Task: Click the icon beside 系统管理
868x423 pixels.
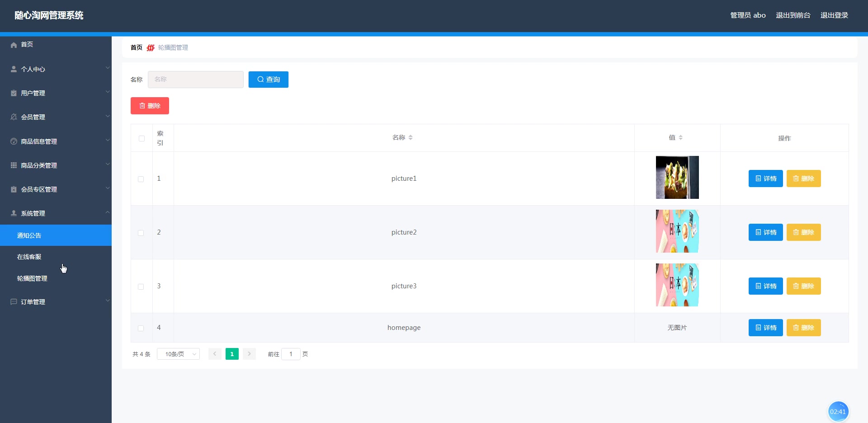Action: [14, 213]
